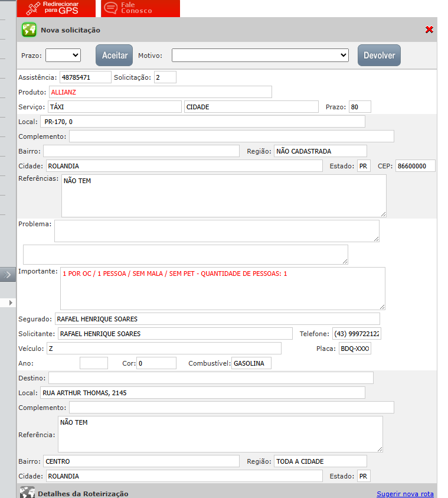Click the destination Bairro field CENTRO
448x498 pixels.
coord(141,461)
